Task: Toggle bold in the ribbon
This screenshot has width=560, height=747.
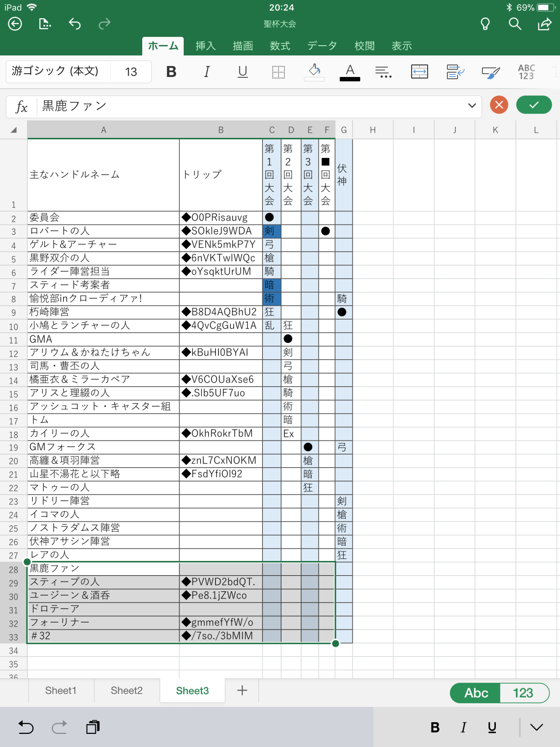Action: [x=171, y=72]
